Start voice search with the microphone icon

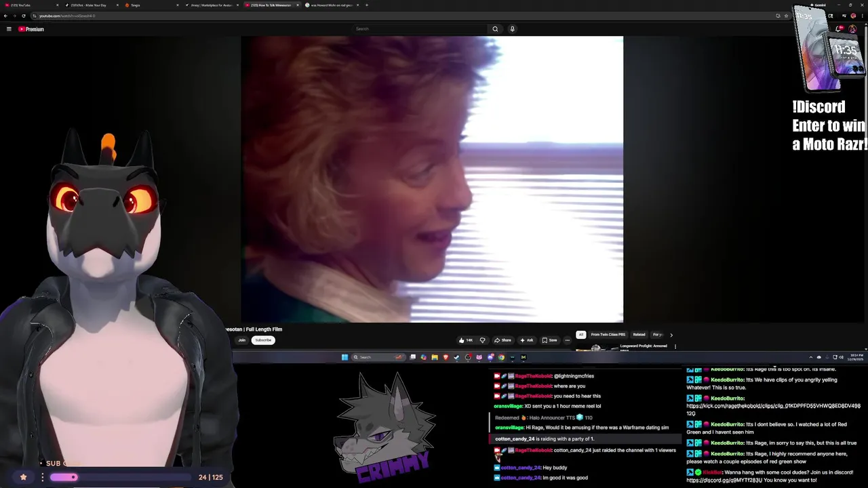coord(512,29)
